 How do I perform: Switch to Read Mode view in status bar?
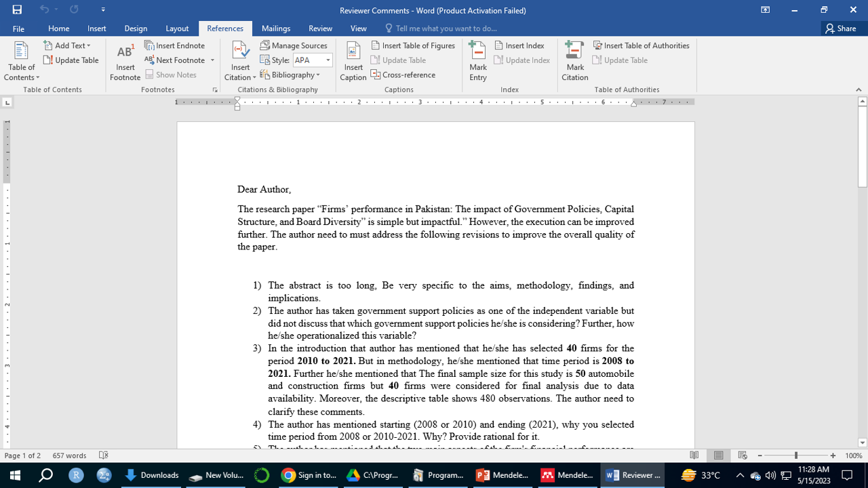click(x=694, y=455)
